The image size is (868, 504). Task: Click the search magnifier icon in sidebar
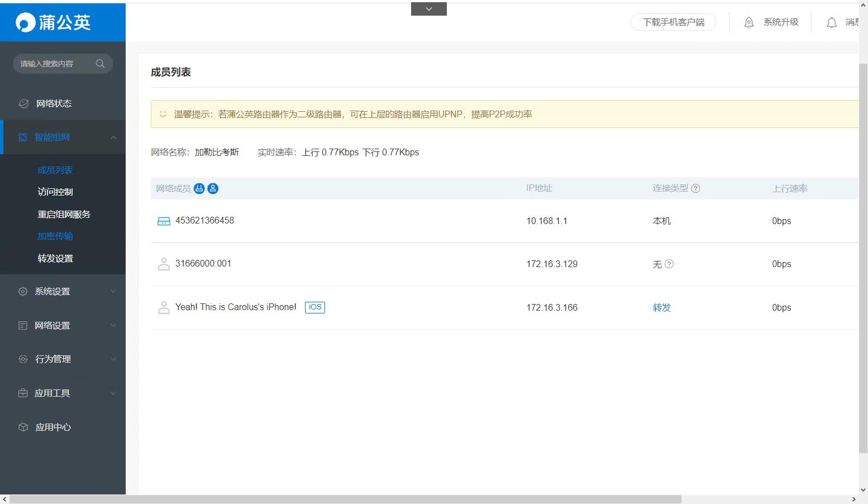click(100, 63)
